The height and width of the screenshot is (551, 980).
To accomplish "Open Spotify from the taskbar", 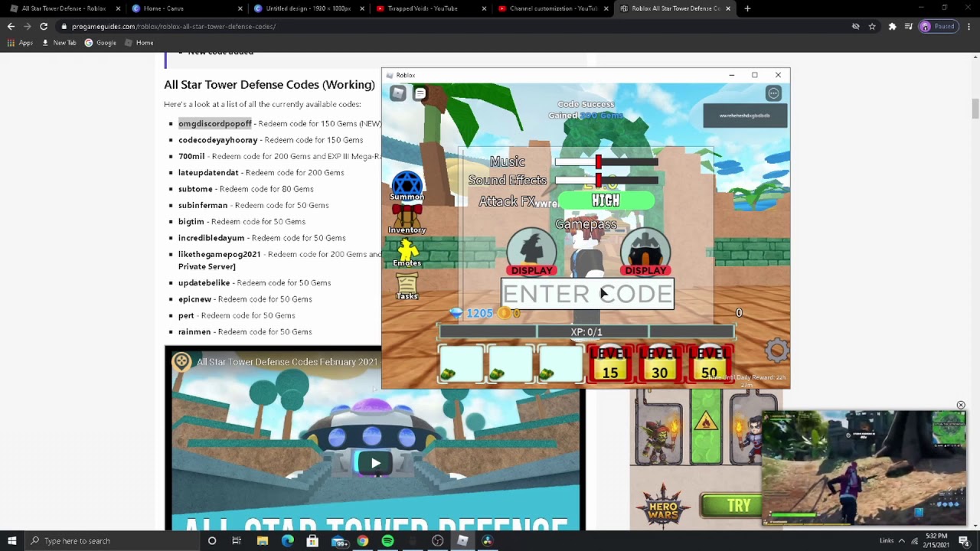I will click(387, 541).
